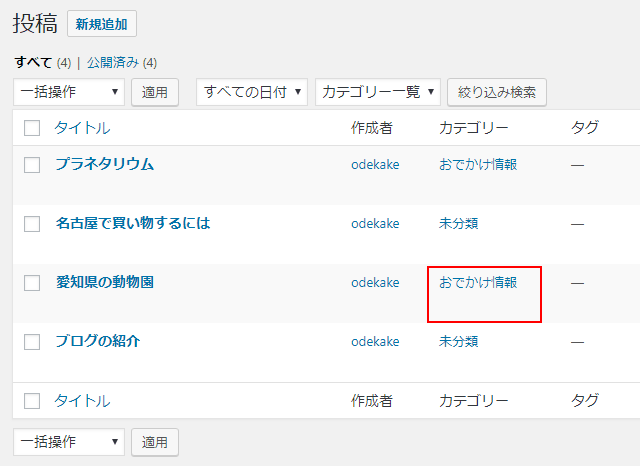640x466 pixels.
Task: Open the プラネタリウム post title link
Action: (105, 164)
